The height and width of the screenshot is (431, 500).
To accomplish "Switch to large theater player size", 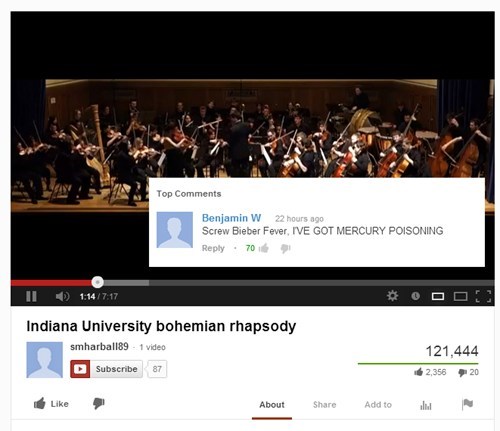I will pyautogui.click(x=460, y=296).
